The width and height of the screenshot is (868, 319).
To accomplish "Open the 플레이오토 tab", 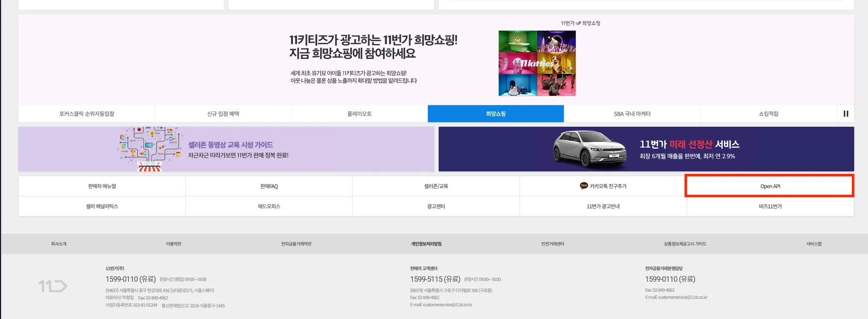I will (359, 114).
